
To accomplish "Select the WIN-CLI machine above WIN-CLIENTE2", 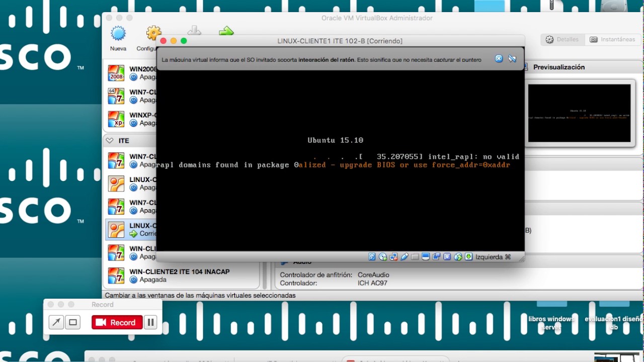I will (131, 252).
